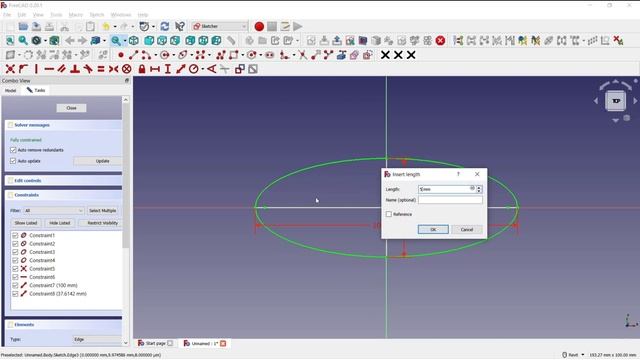Select the Create line tool

[x=133, y=55]
